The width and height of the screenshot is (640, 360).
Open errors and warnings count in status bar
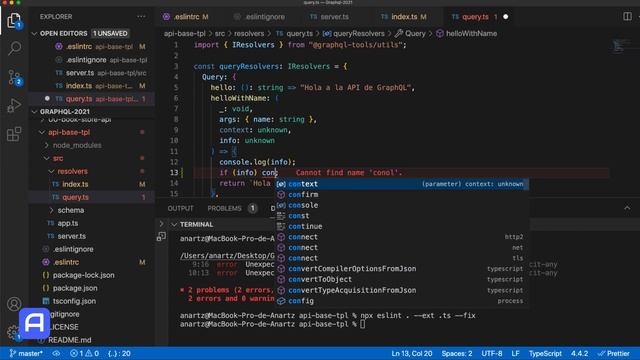pyautogui.click(x=84, y=353)
